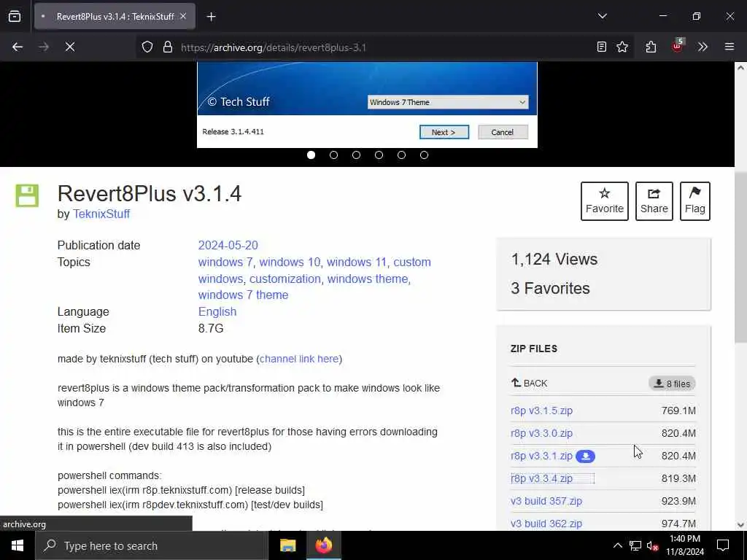Select the first carousel dot
Image resolution: width=747 pixels, height=560 pixels.
pyautogui.click(x=311, y=155)
